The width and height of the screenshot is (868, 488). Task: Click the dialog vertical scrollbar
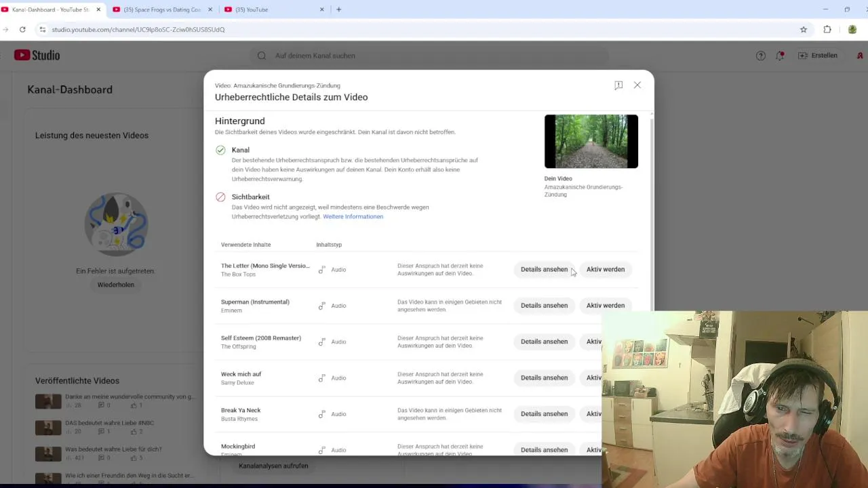(x=652, y=213)
